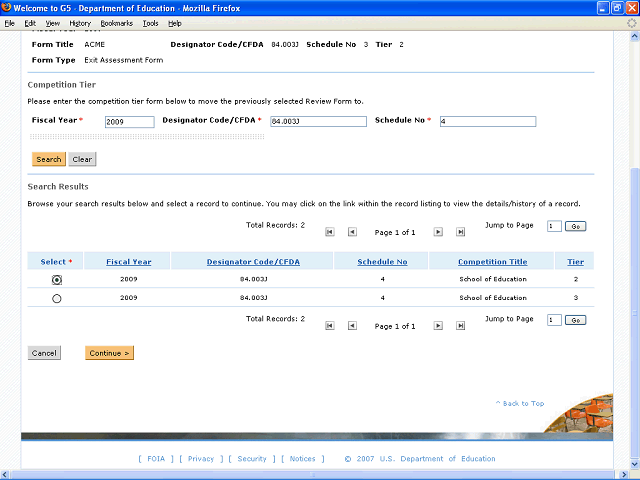Go to previous page in lower pagination

pos(352,326)
